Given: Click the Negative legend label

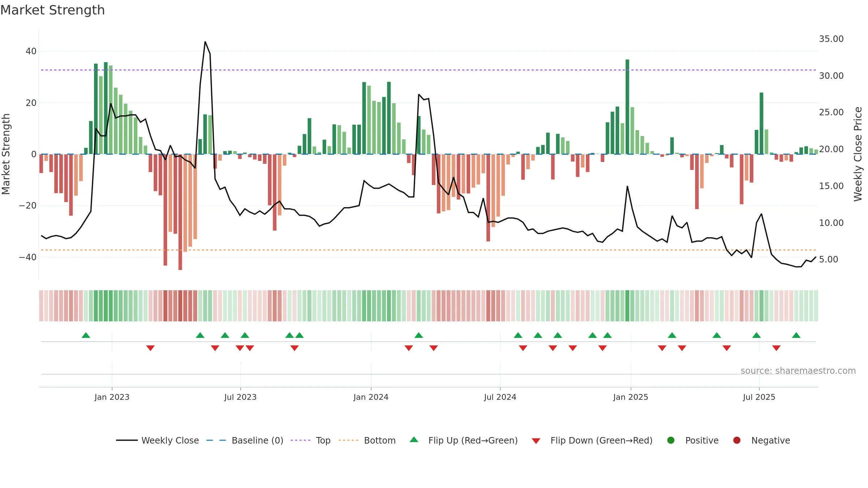Looking at the screenshot, I should (x=771, y=440).
